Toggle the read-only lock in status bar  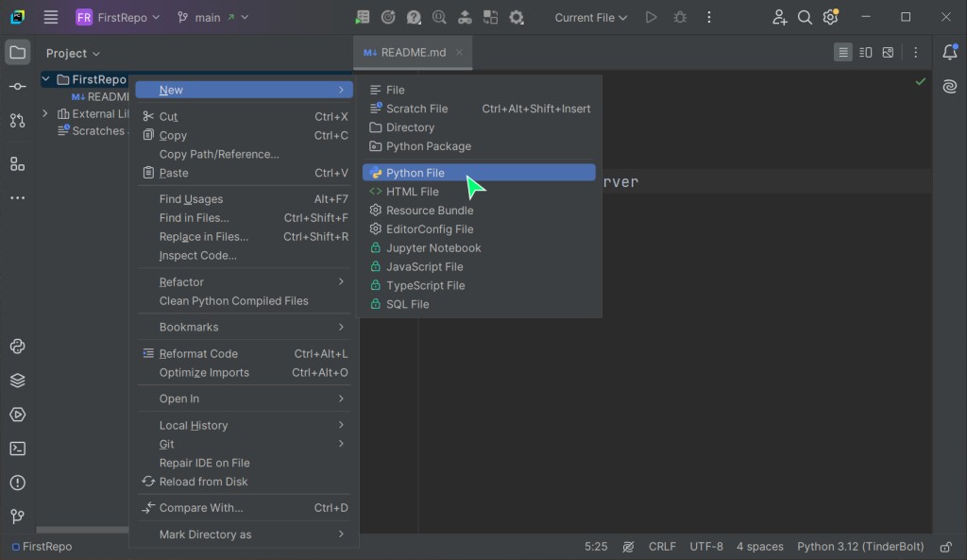945,547
